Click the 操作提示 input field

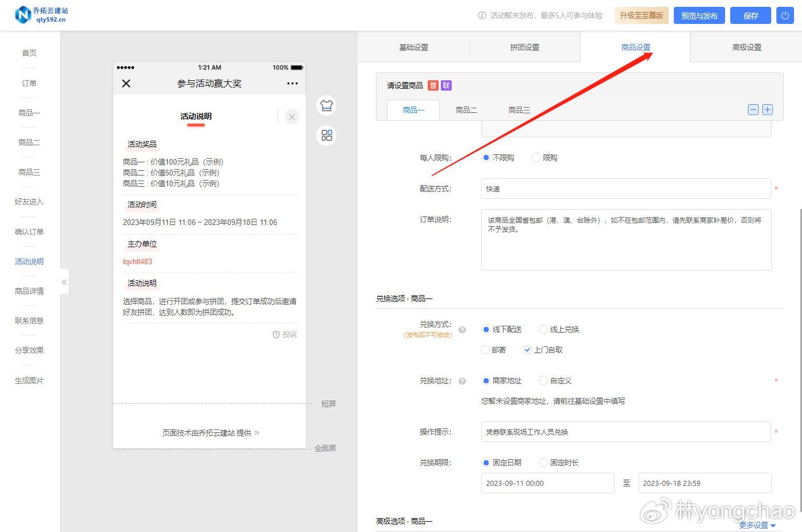(x=626, y=432)
